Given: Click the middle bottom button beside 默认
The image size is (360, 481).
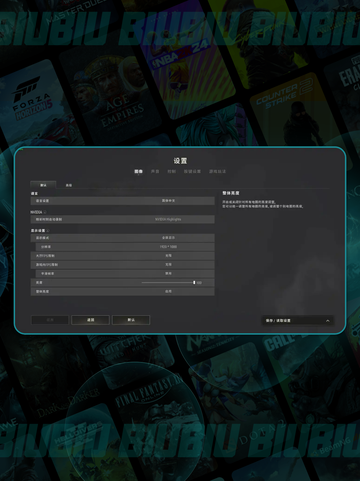Looking at the screenshot, I should click(90, 320).
